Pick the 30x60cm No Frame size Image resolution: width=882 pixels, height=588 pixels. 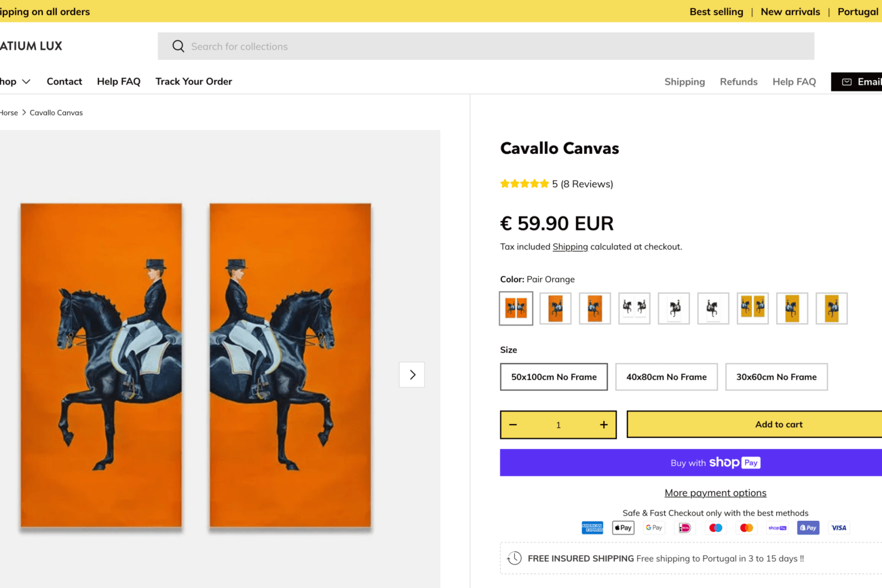click(x=776, y=377)
